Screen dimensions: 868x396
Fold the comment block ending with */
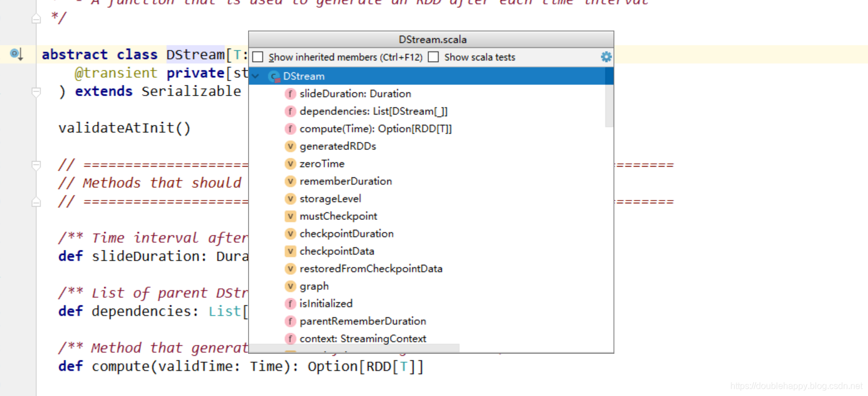(36, 19)
